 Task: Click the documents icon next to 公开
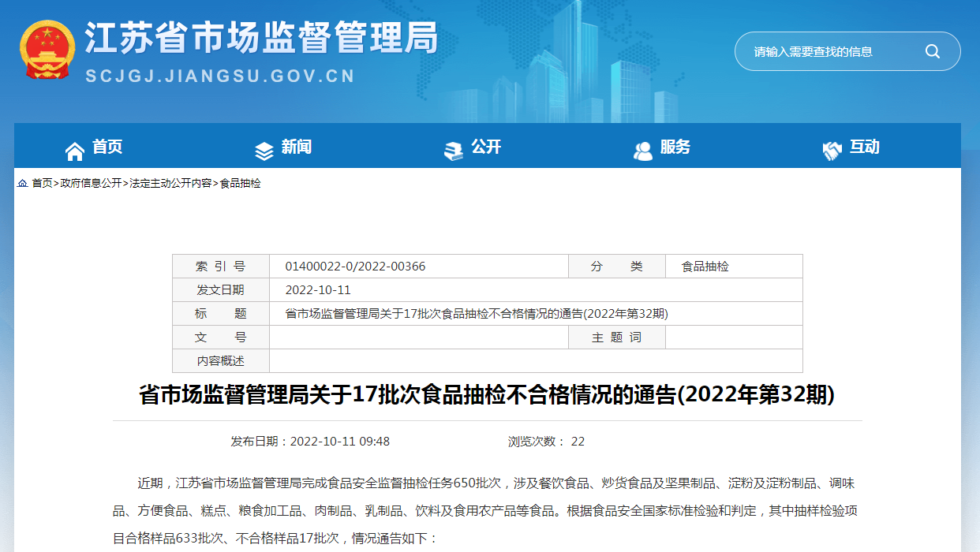point(453,148)
